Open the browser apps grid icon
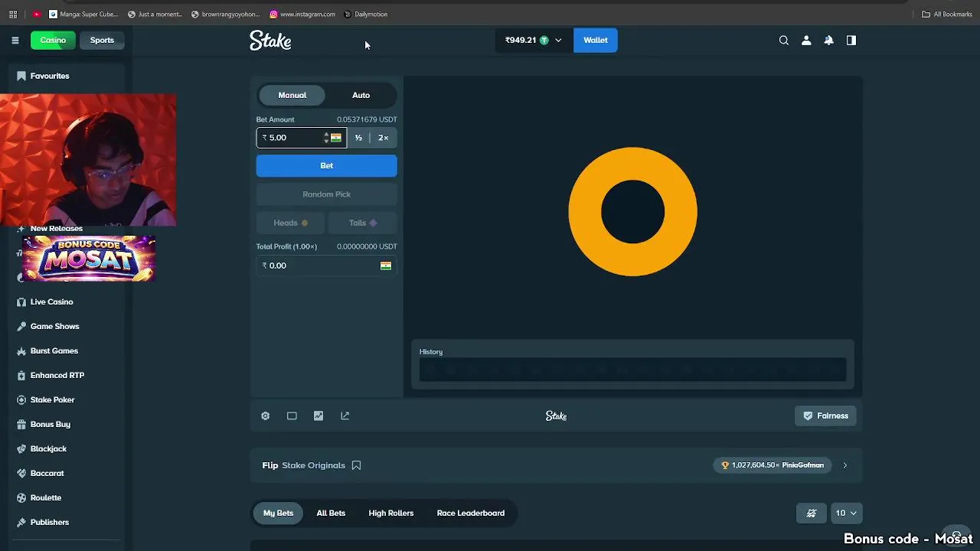980x551 pixels. (13, 14)
